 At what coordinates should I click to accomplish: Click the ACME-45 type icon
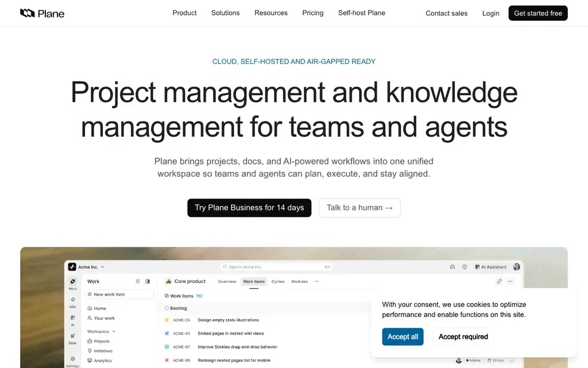click(167, 333)
